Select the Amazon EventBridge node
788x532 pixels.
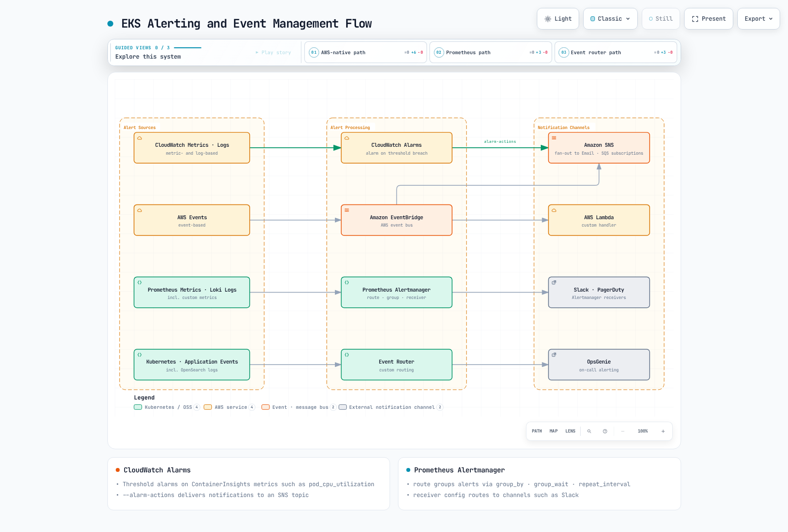[x=396, y=220]
